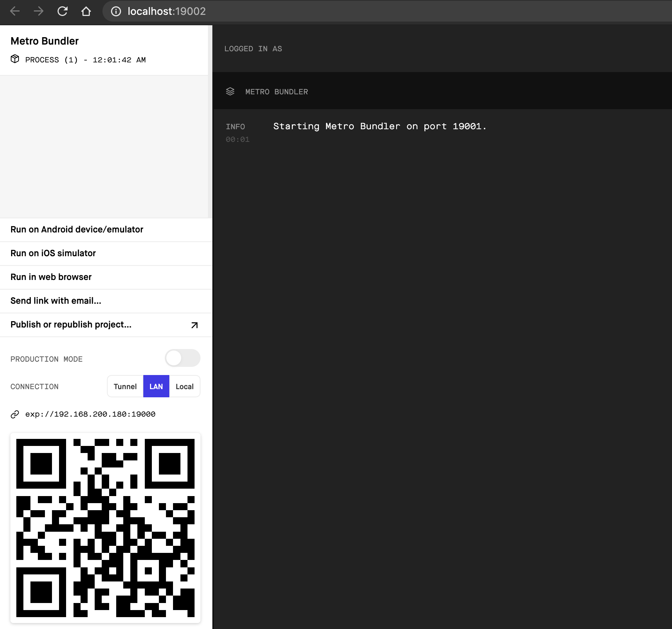Click the Metro Bundler process cube icon
672x629 pixels.
(15, 59)
